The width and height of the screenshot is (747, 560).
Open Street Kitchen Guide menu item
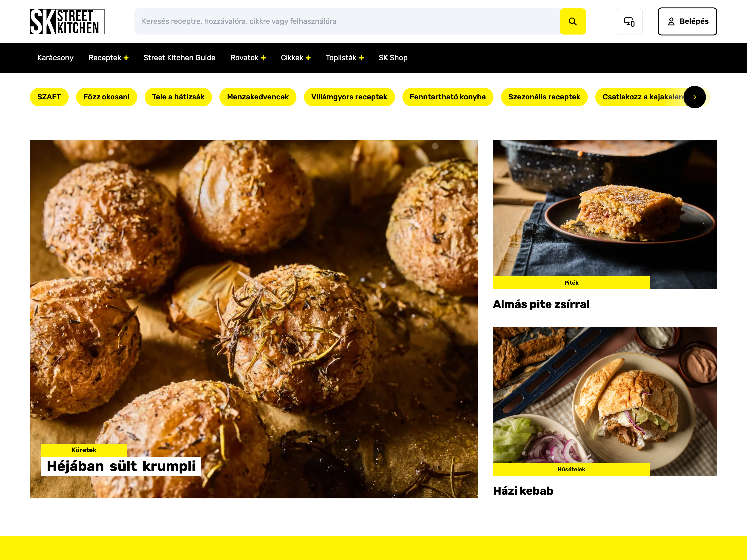tap(179, 58)
